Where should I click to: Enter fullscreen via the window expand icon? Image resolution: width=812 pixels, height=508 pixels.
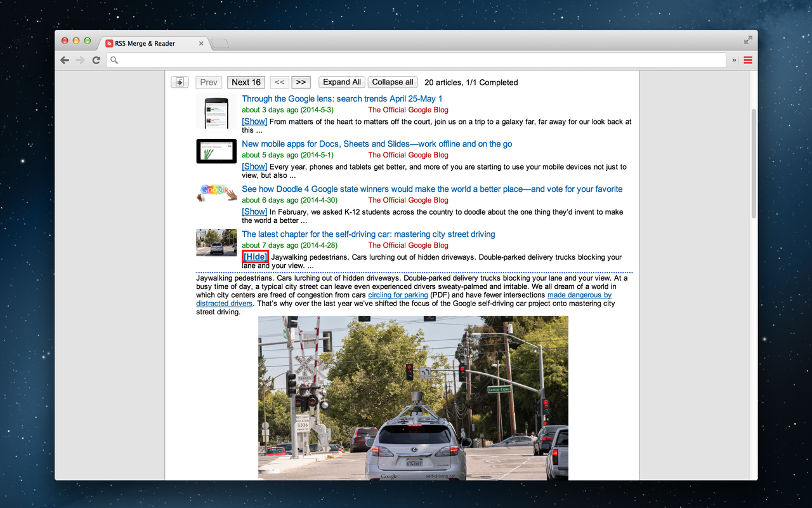point(748,39)
